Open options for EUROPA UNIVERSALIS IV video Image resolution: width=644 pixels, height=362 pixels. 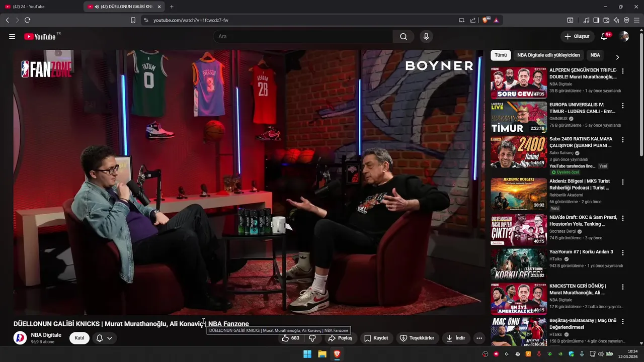(623, 106)
